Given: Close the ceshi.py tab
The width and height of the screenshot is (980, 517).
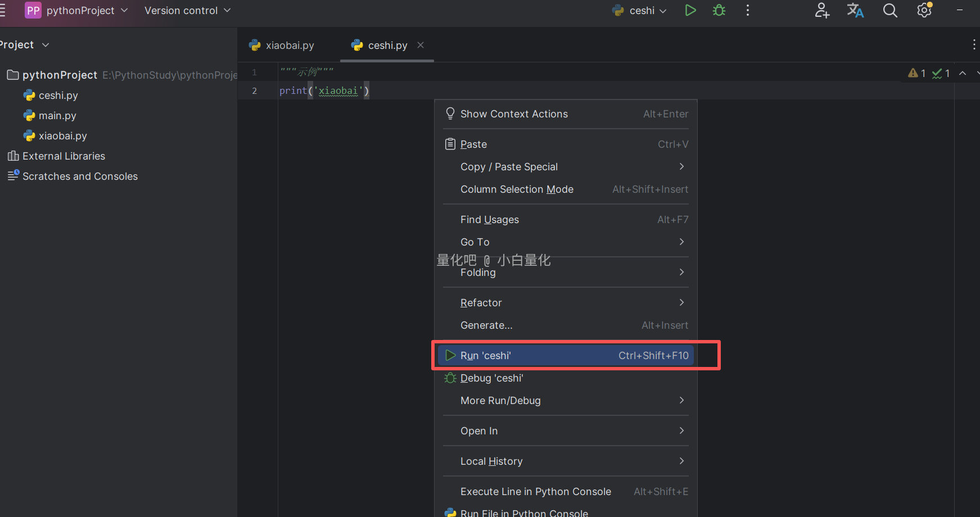Looking at the screenshot, I should tap(421, 45).
